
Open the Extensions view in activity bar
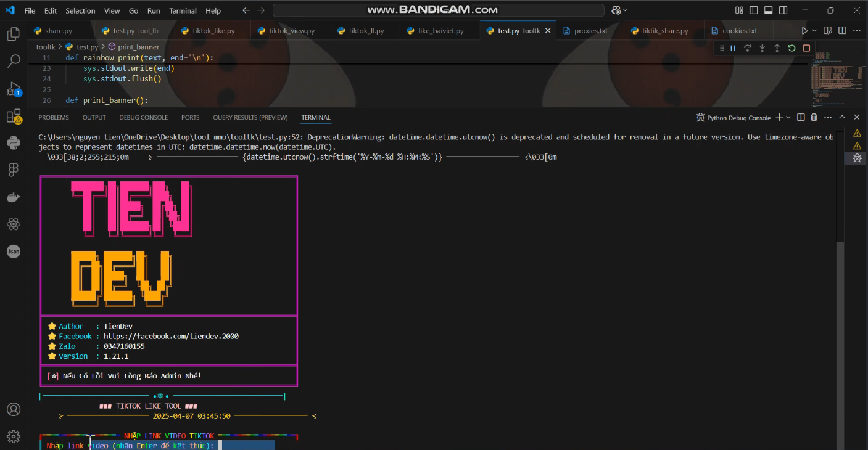[x=13, y=117]
